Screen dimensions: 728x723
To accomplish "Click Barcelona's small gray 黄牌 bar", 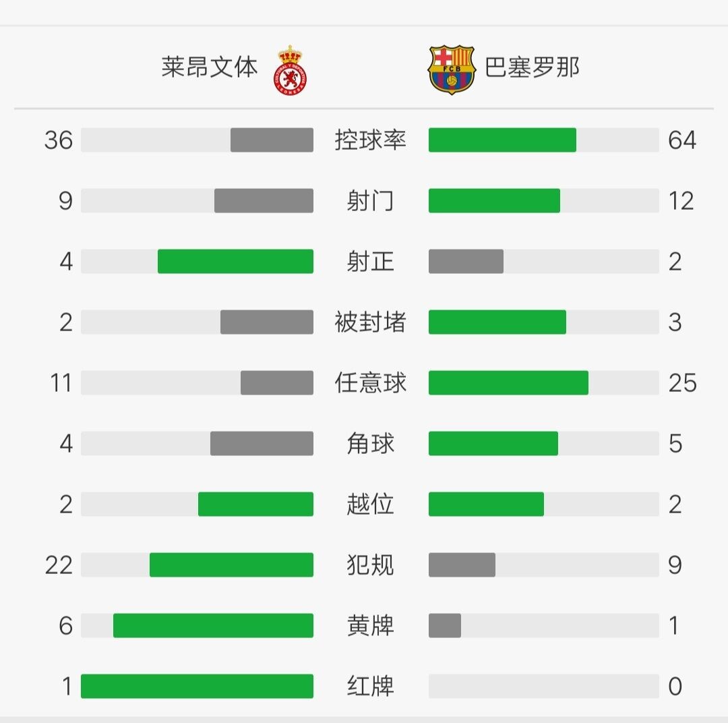I will coord(445,625).
